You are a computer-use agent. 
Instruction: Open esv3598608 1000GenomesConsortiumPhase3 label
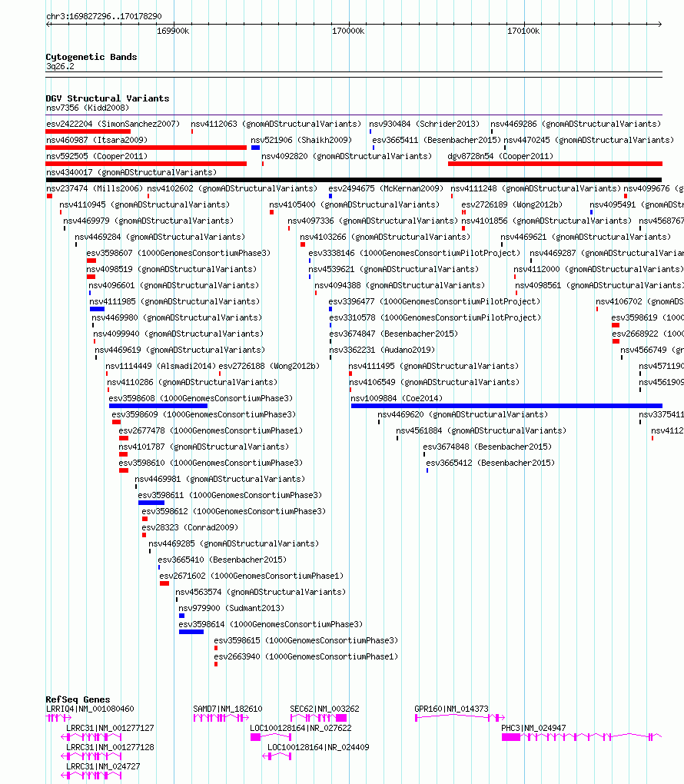tap(201, 398)
